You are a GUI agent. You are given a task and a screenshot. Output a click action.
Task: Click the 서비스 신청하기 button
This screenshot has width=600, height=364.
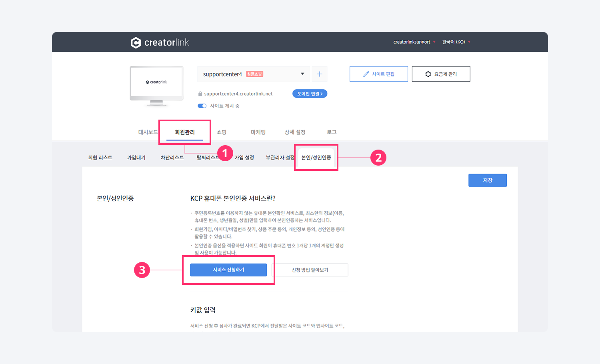click(x=228, y=270)
